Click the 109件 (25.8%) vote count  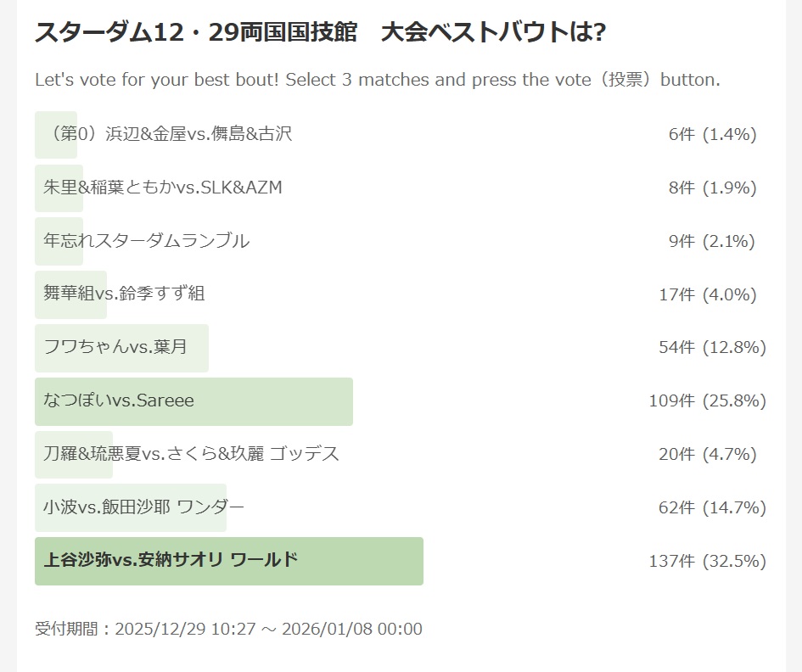tap(708, 400)
